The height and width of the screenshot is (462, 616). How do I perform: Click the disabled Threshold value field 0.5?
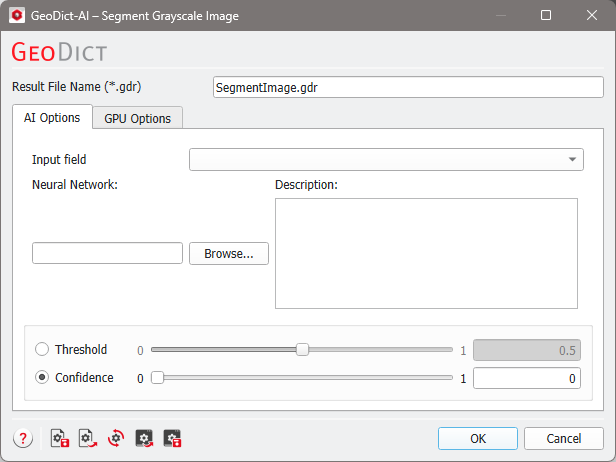[x=527, y=350]
